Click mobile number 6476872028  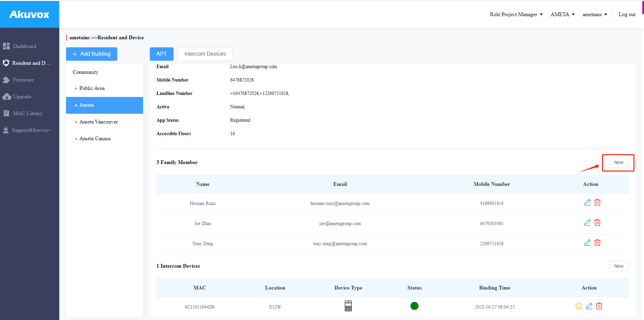point(242,80)
